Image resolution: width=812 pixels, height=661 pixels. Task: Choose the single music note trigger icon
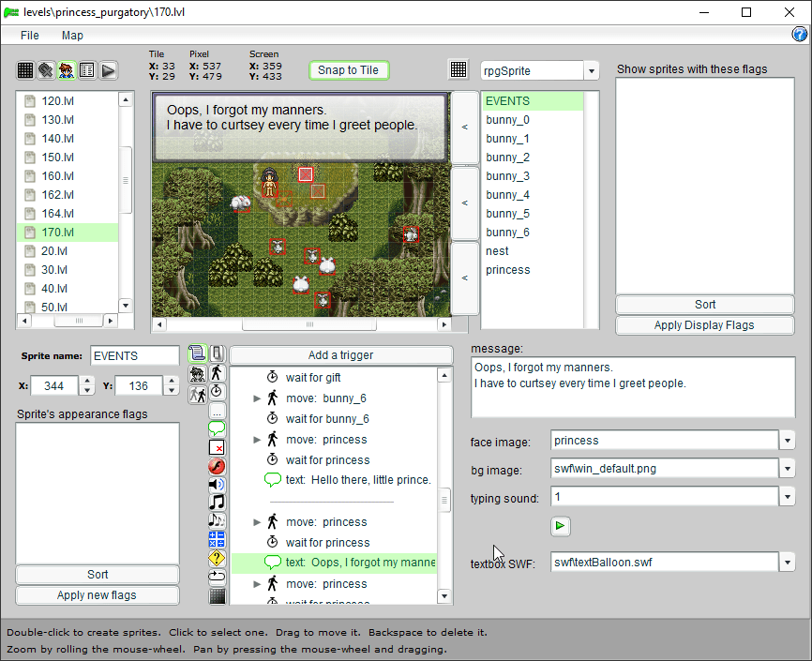click(217, 502)
